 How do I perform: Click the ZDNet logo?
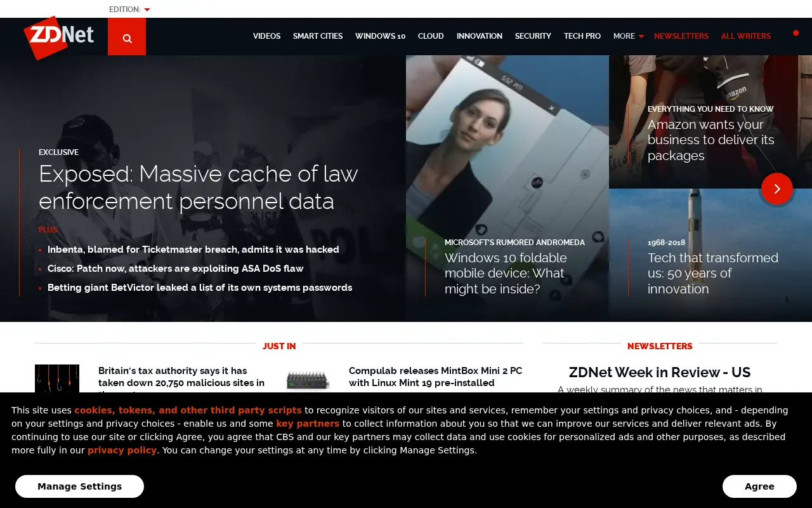59,37
